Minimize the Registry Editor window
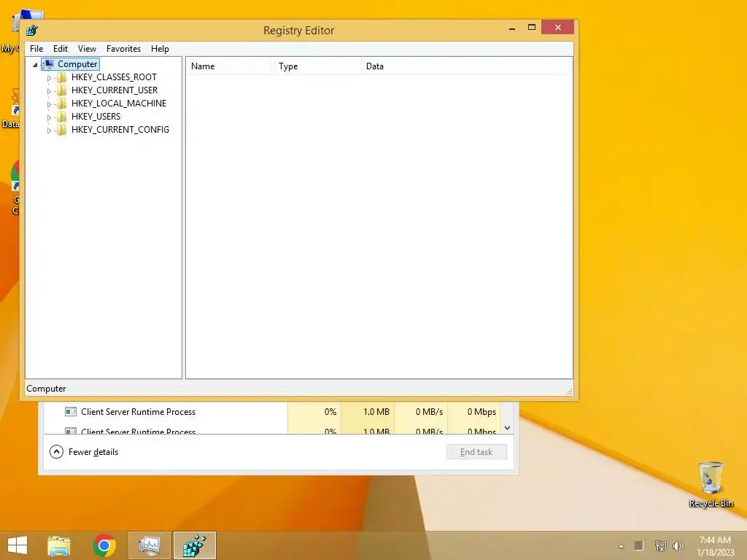Viewport: 747px width, 560px height. click(x=512, y=28)
